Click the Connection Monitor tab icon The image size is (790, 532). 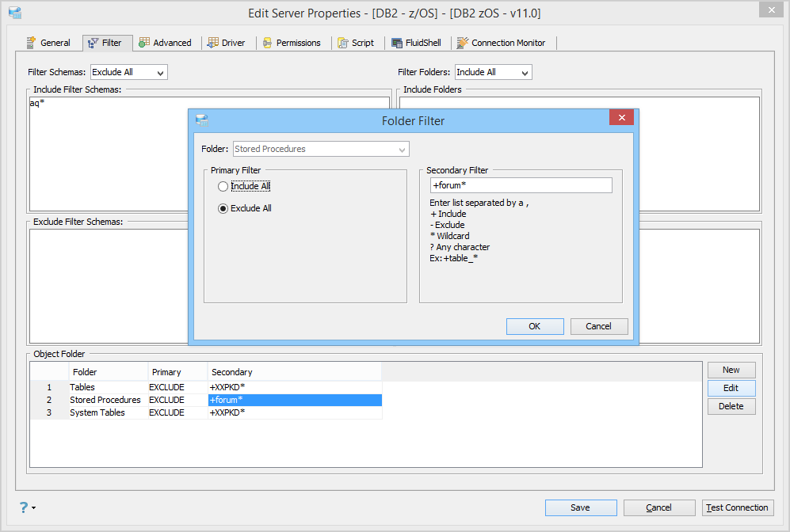tap(462, 43)
